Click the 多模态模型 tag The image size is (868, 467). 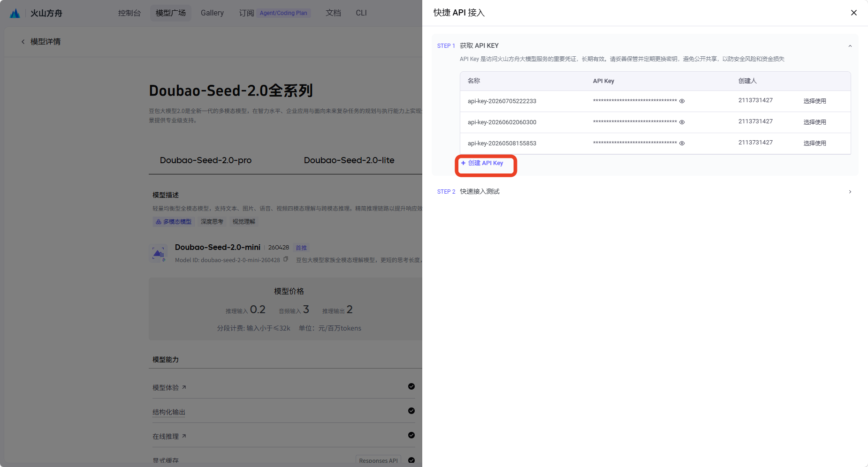(174, 222)
